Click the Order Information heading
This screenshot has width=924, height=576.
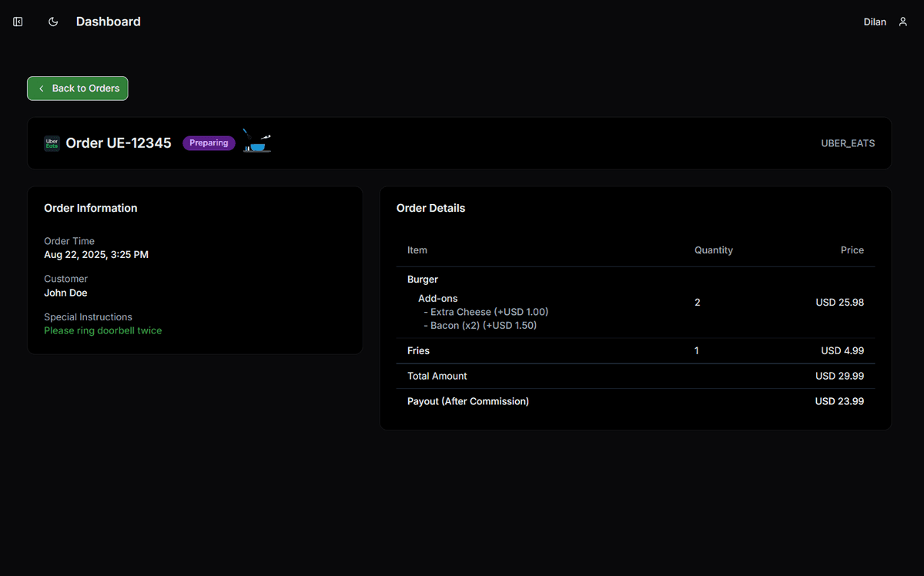coord(91,208)
